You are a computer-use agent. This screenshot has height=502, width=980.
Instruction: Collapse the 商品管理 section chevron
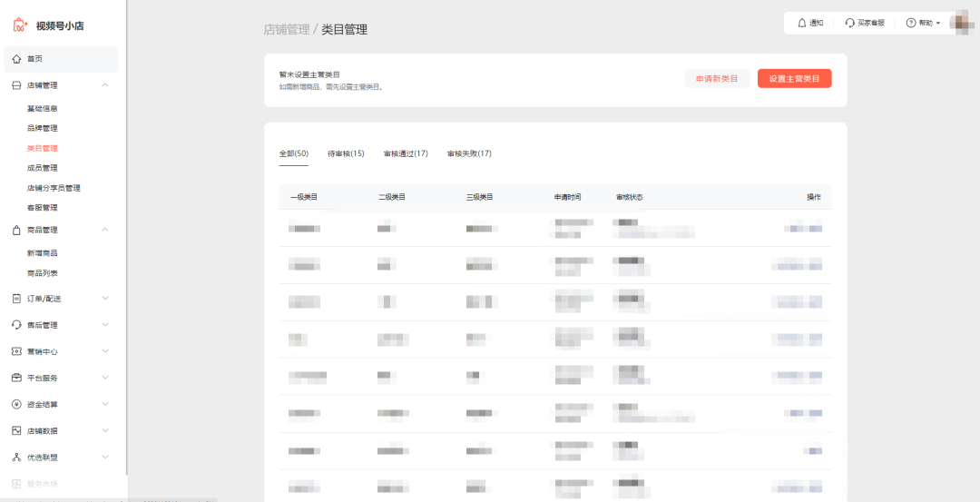click(x=105, y=230)
